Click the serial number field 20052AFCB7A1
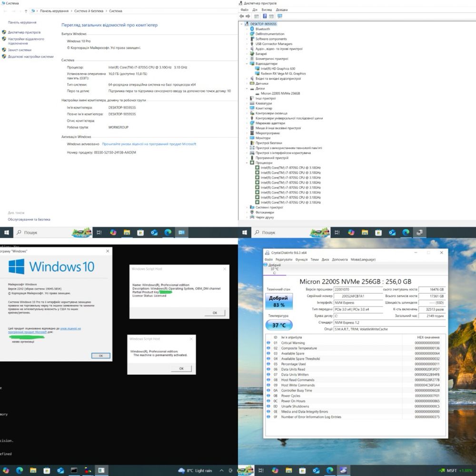This screenshot has height=476, width=476. 358,296
